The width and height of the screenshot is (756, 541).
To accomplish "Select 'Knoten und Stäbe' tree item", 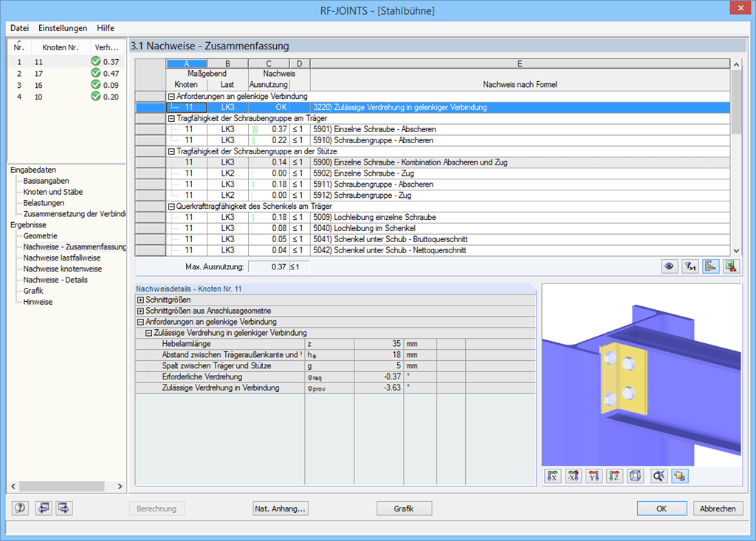I will click(53, 192).
